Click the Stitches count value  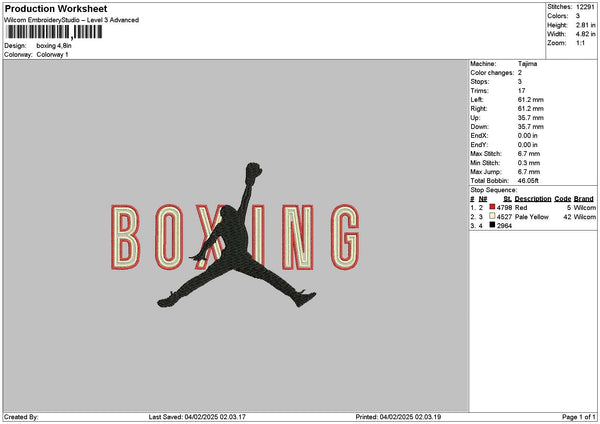[585, 7]
